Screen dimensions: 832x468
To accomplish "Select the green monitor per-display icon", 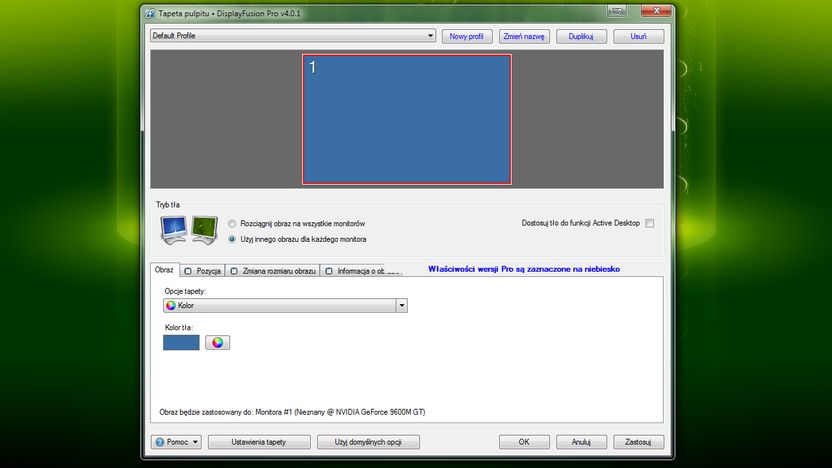I will click(205, 229).
